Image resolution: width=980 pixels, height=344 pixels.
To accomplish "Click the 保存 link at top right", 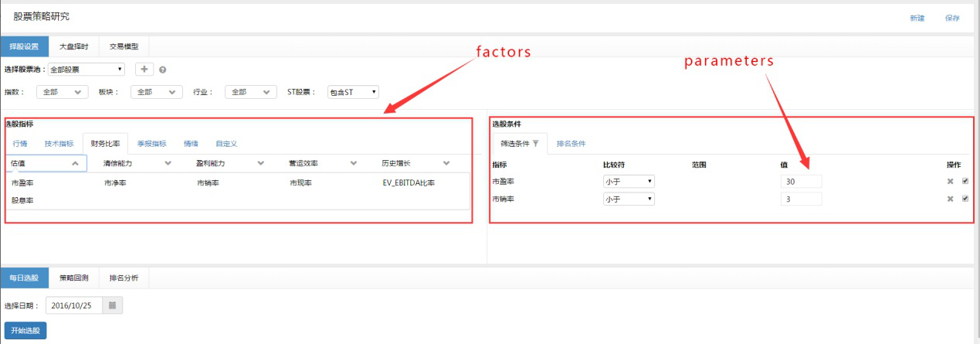I will coord(952,18).
